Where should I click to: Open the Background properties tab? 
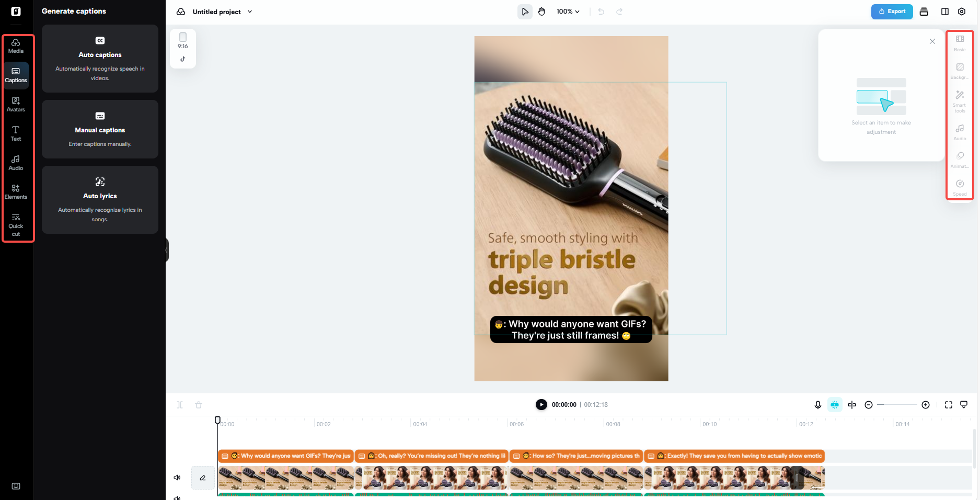(960, 72)
